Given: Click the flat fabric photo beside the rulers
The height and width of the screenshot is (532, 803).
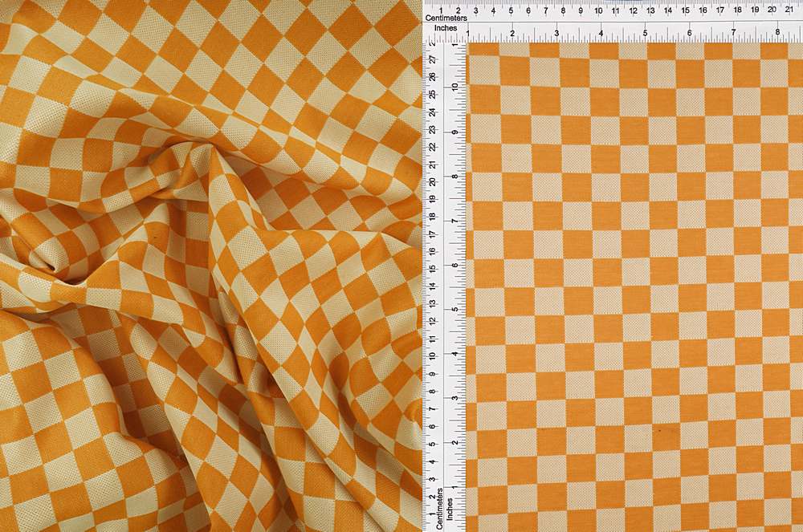Looking at the screenshot, I should [x=634, y=287].
